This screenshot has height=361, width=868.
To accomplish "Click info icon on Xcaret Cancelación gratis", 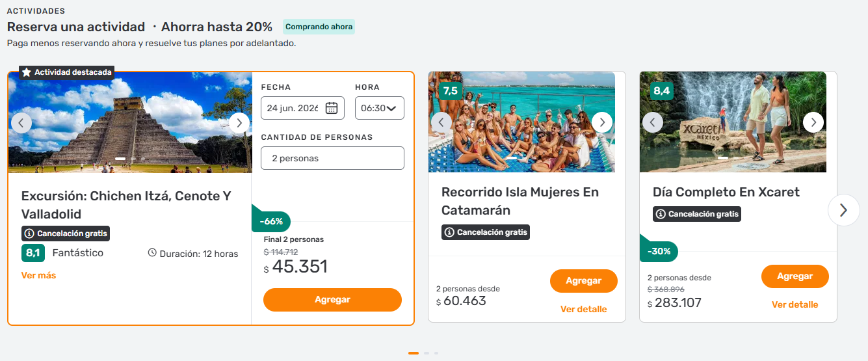I will (x=661, y=214).
